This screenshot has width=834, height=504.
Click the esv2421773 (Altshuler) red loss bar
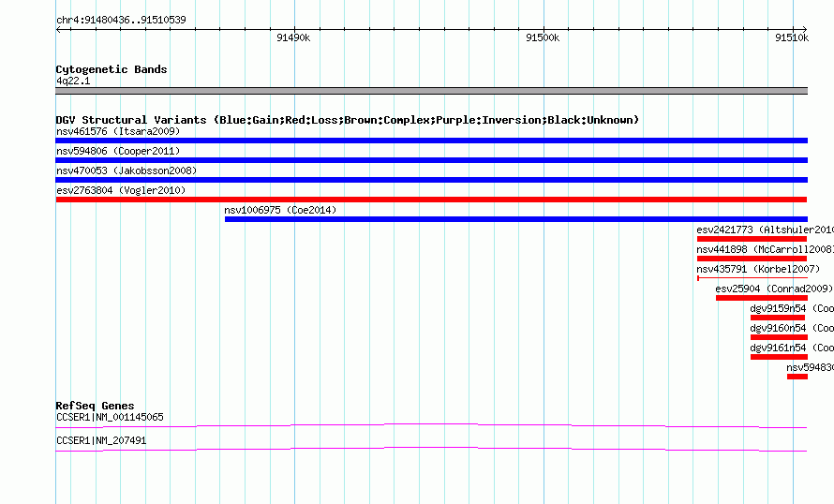(752, 239)
